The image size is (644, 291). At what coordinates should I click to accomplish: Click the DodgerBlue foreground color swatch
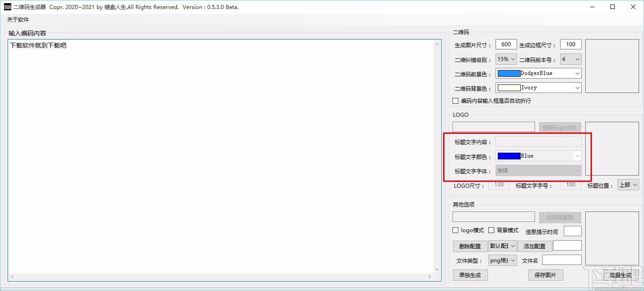pos(509,73)
